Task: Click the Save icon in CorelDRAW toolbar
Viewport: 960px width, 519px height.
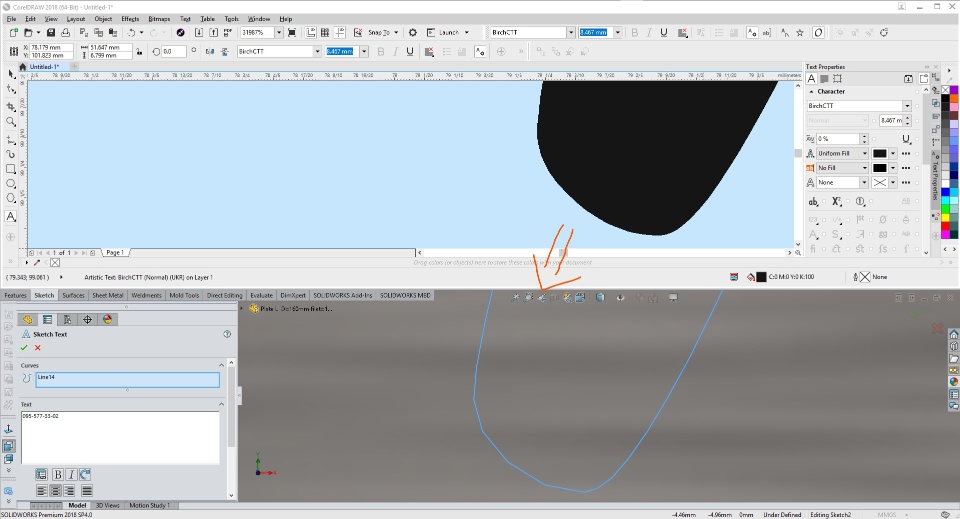Action: coord(51,32)
